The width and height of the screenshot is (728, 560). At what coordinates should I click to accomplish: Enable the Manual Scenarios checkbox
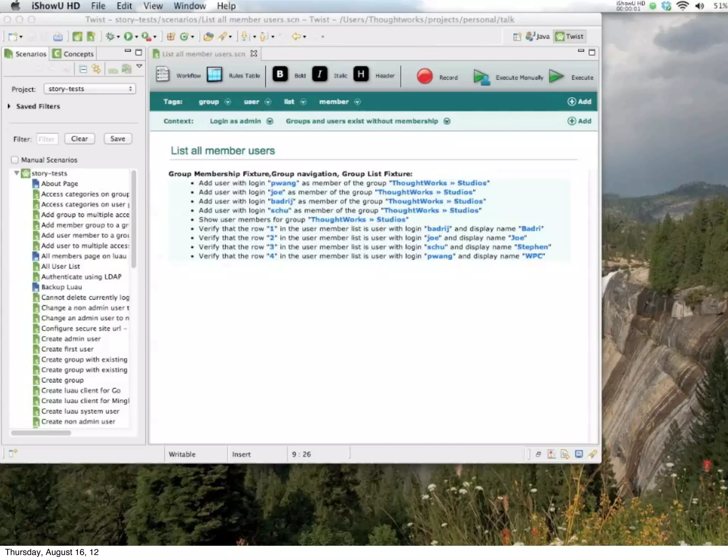coord(15,160)
